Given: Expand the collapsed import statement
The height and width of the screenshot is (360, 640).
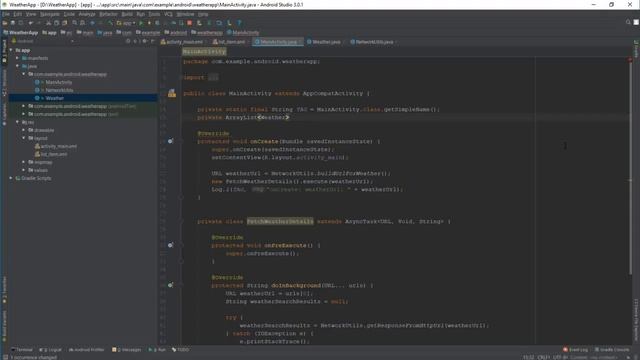Looking at the screenshot, I should click(x=213, y=77).
